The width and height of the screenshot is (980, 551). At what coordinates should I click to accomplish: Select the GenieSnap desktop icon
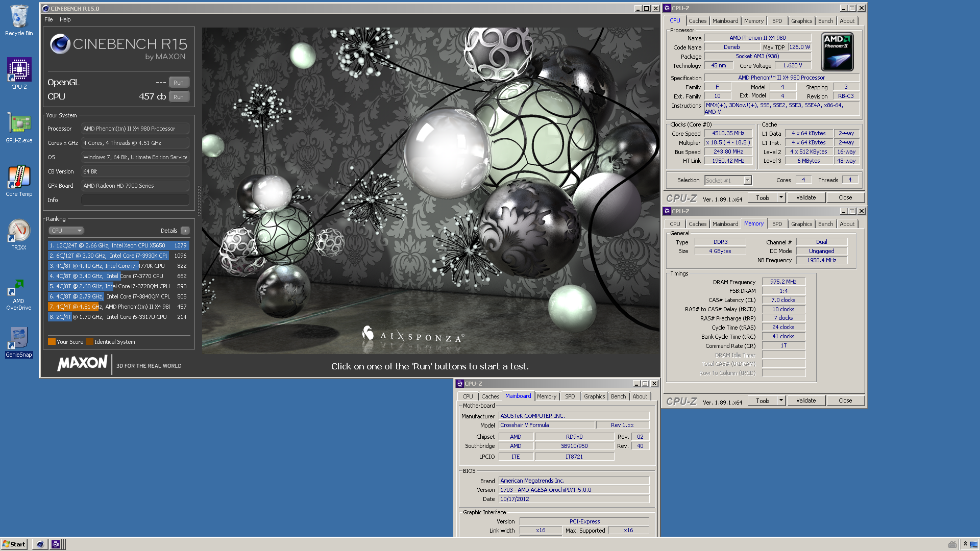[x=19, y=342]
